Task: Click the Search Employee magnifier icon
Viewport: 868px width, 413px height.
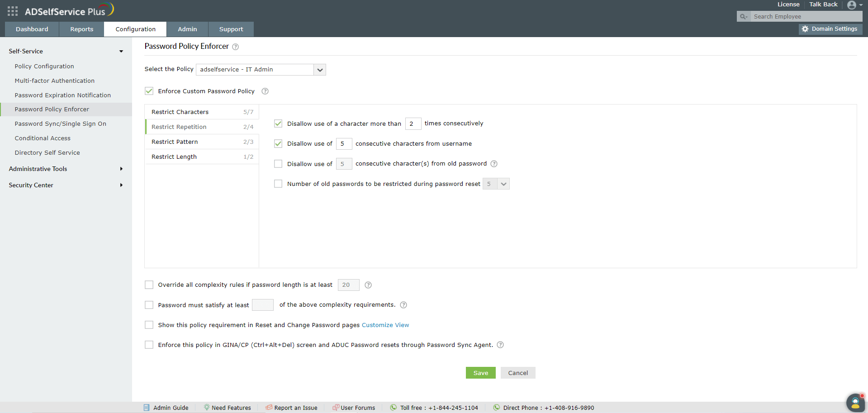Action: click(x=743, y=16)
